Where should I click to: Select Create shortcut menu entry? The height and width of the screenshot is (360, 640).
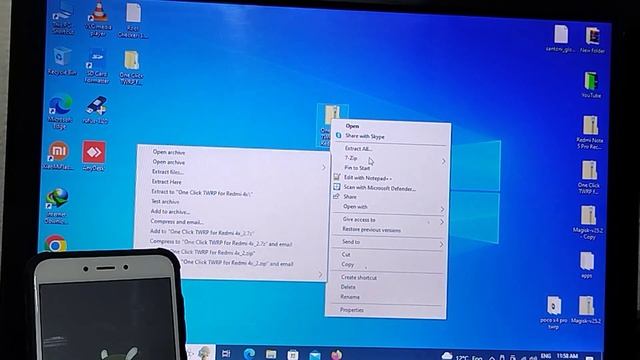(x=359, y=278)
